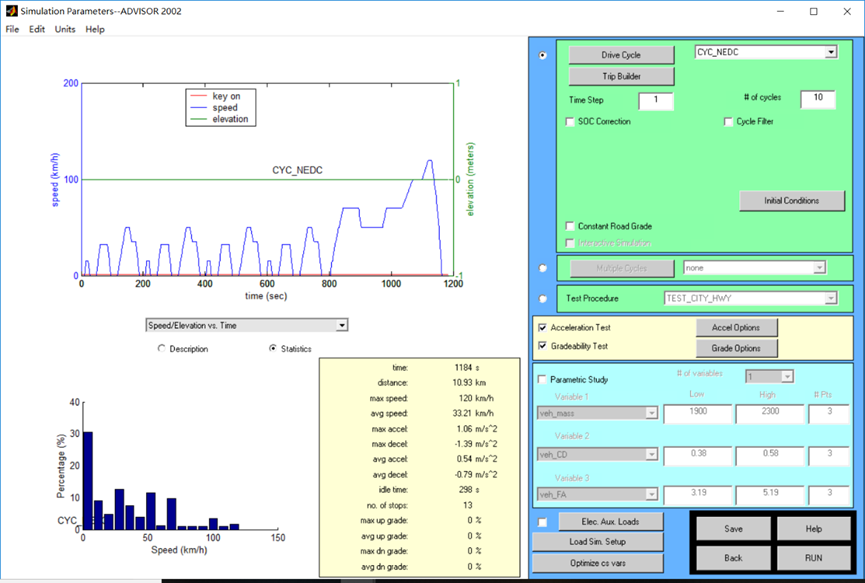865x583 pixels.
Task: Toggle the Cycle Filter checkbox
Action: pos(728,122)
